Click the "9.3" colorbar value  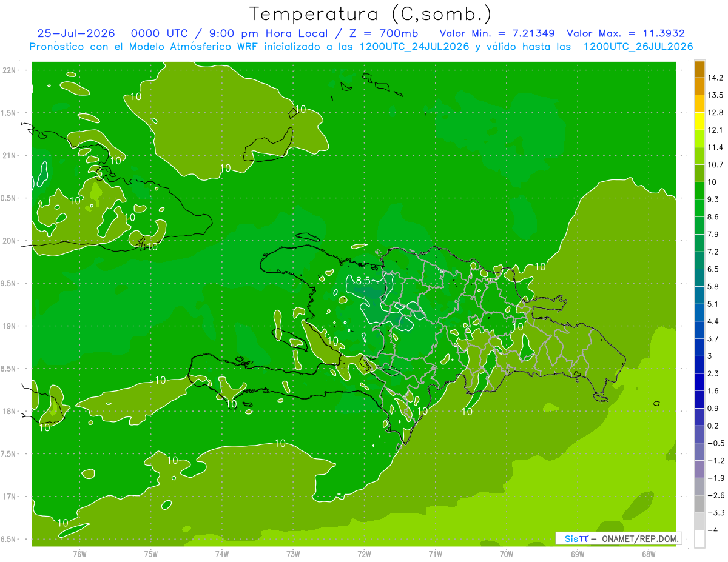713,199
